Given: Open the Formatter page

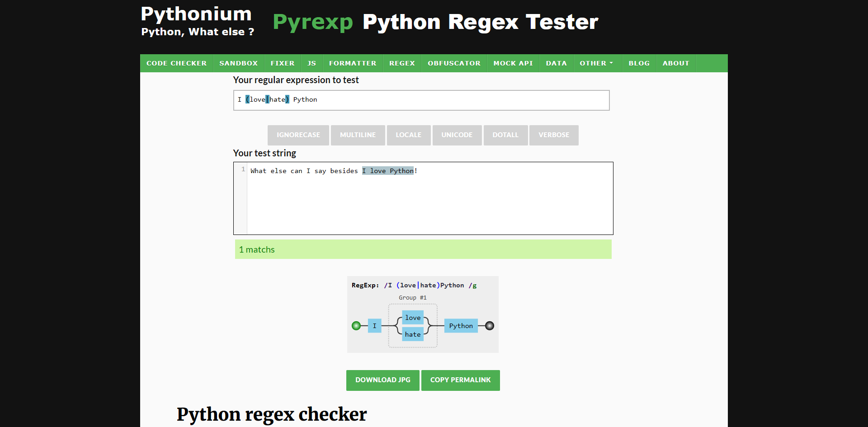Looking at the screenshot, I should pyautogui.click(x=353, y=63).
